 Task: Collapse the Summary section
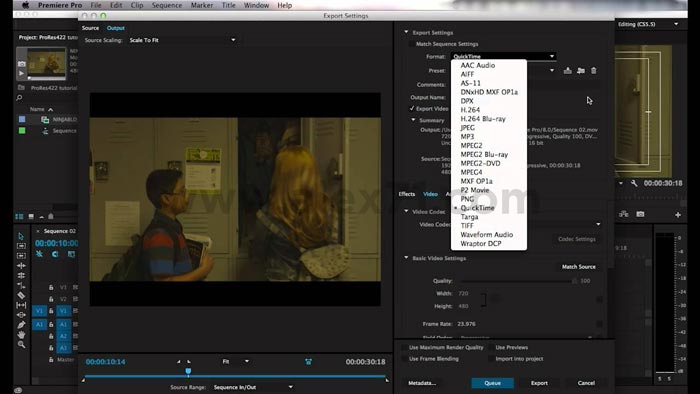(x=413, y=120)
